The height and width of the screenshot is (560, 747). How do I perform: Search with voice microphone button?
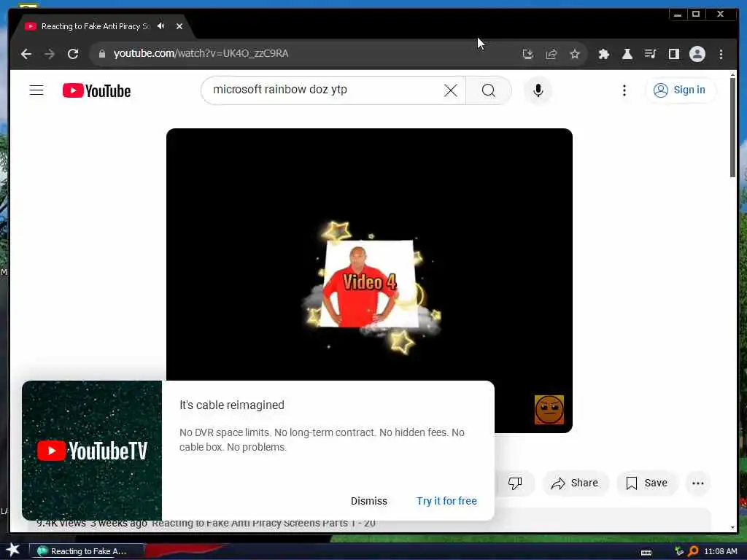pos(538,90)
